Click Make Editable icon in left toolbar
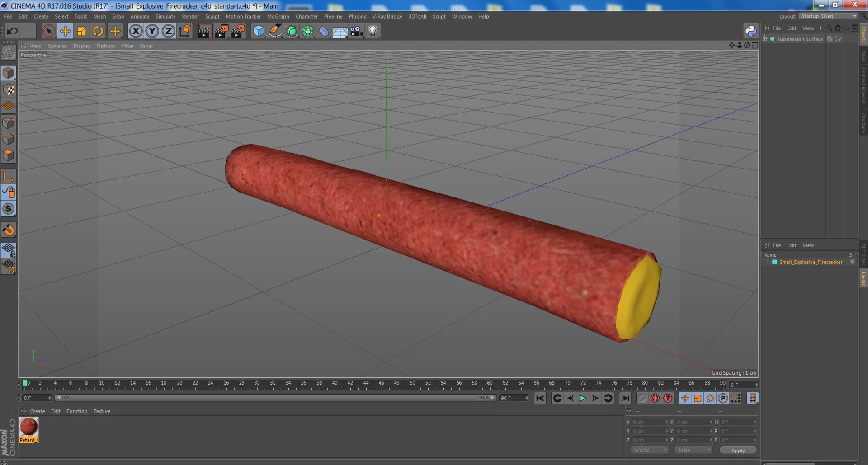 point(8,53)
